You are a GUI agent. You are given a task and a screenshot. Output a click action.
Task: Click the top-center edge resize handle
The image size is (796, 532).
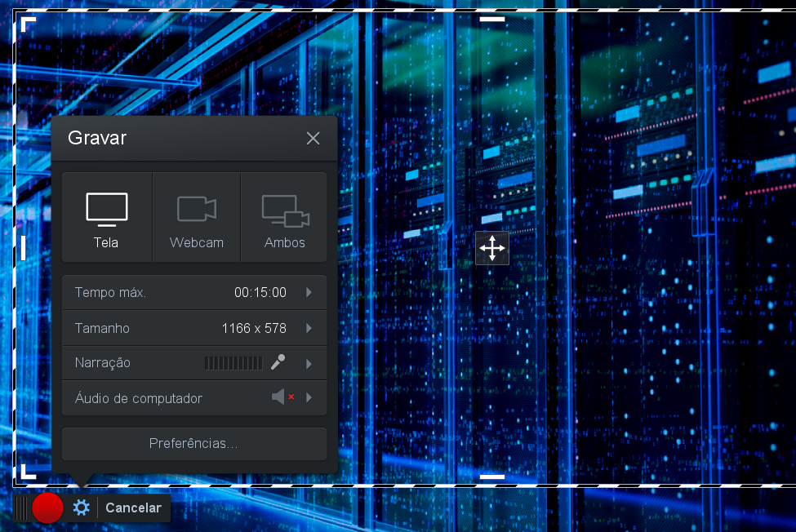[x=492, y=18]
